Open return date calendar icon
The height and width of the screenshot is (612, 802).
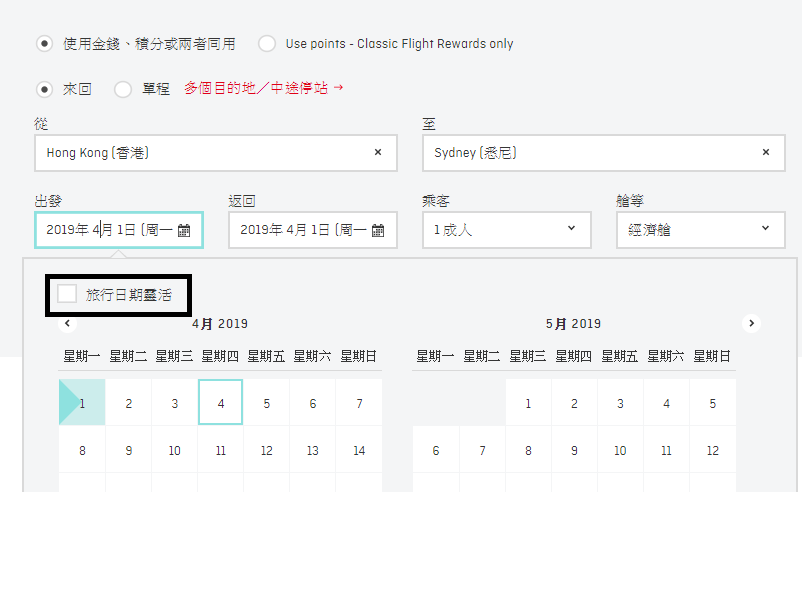[378, 231]
